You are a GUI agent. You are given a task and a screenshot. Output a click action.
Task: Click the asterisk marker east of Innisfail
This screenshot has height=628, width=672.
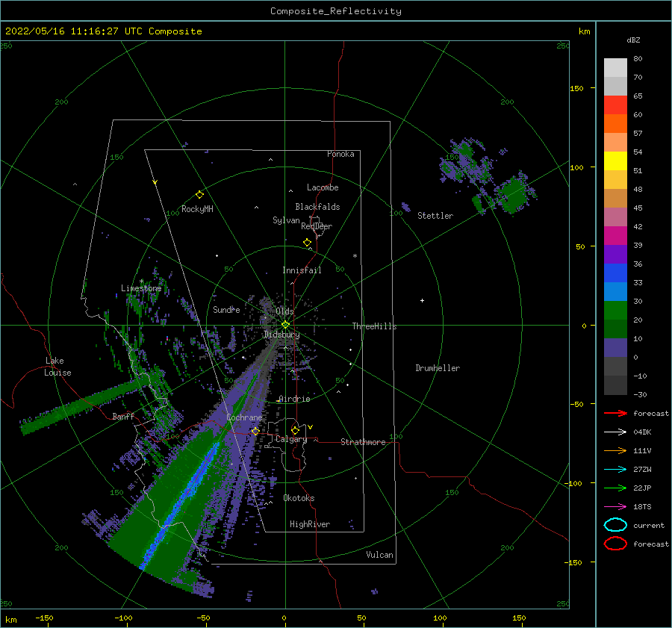[355, 256]
